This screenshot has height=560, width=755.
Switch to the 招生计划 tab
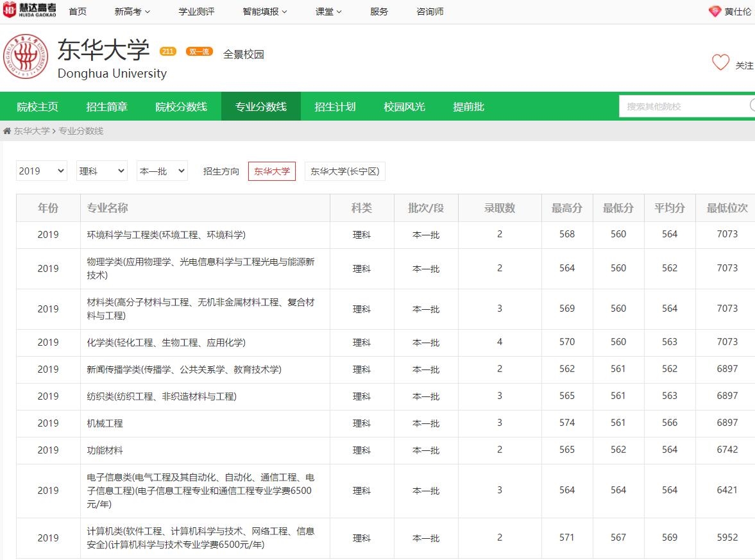[335, 106]
